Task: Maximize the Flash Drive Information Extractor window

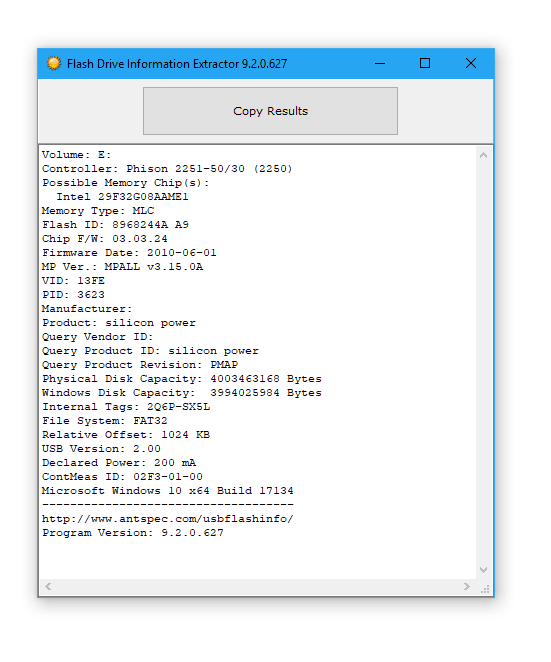Action: [425, 63]
